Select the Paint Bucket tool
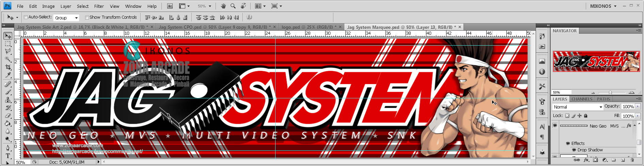The height and width of the screenshot is (166, 644). tap(8, 123)
